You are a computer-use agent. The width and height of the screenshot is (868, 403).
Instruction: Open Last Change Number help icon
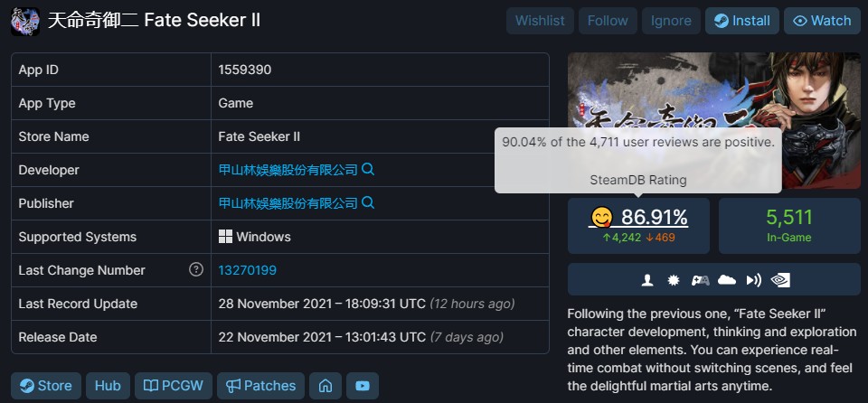196,269
